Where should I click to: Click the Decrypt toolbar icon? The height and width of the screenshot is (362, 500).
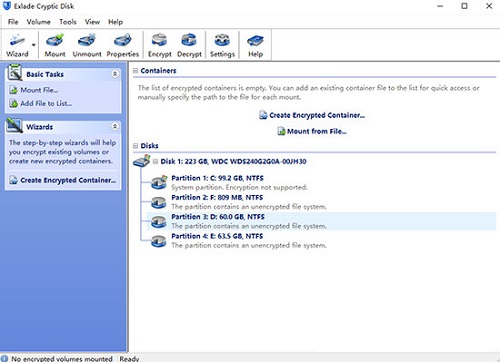point(189,45)
